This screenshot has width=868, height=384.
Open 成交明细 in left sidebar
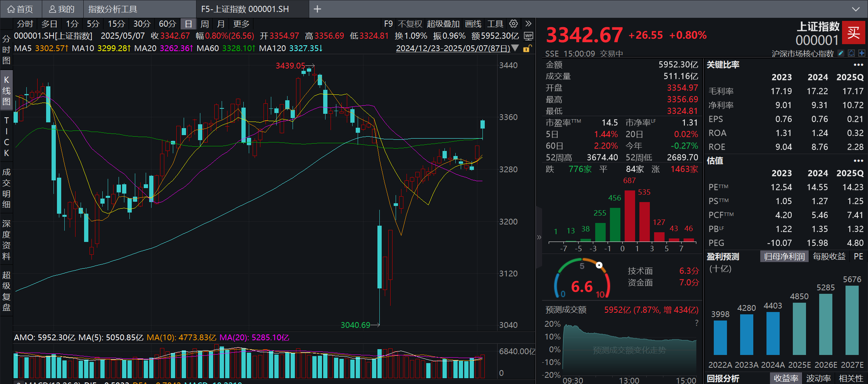[x=6, y=188]
